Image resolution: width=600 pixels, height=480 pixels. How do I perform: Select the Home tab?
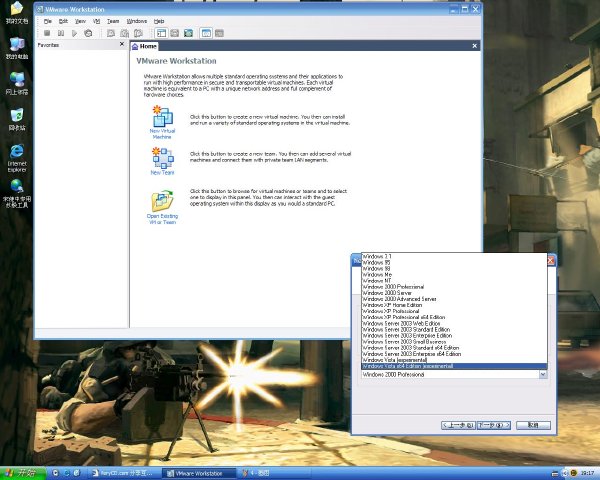tap(144, 46)
